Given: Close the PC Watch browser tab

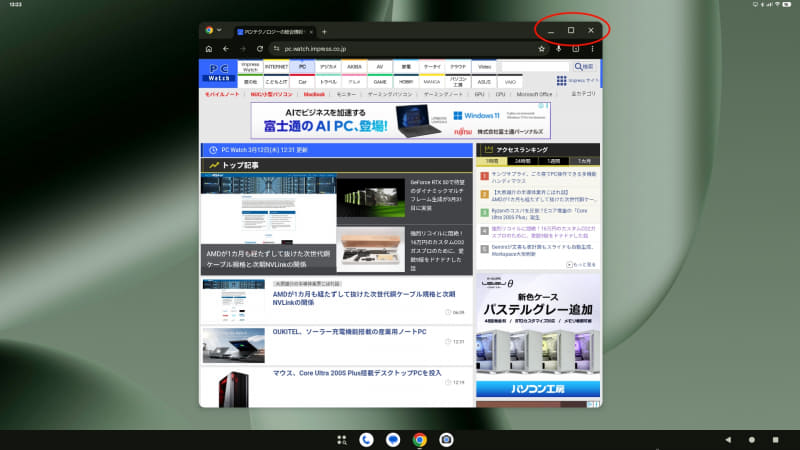Looking at the screenshot, I should point(311,32).
